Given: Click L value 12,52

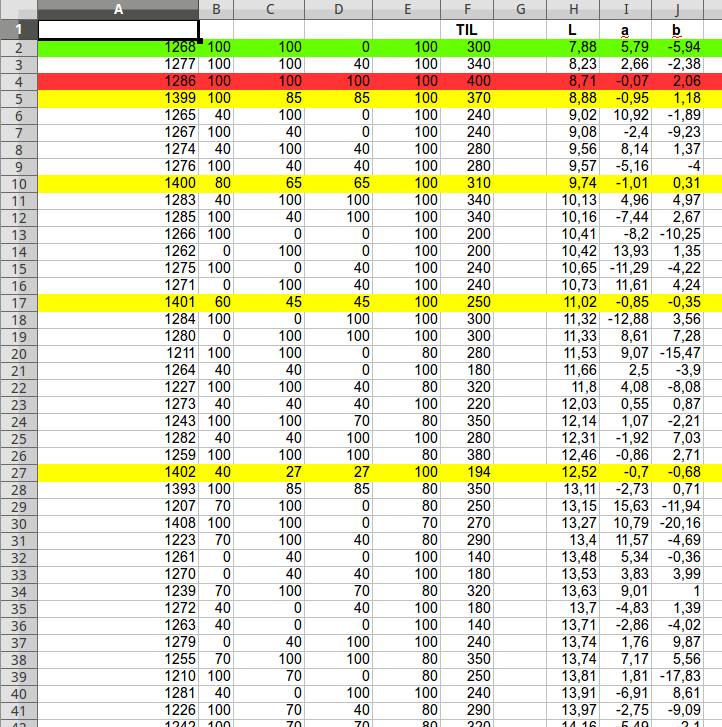Looking at the screenshot, I should point(573,472).
